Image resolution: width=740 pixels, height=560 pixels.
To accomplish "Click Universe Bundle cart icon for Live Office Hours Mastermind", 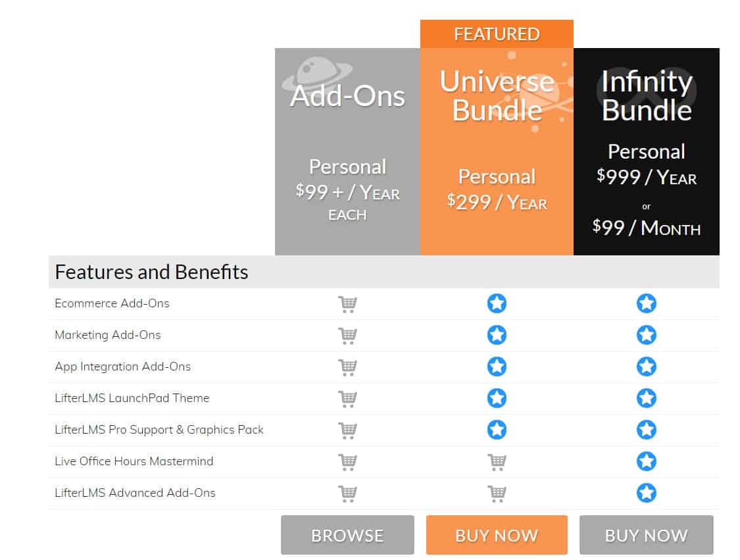I will coord(497,462).
